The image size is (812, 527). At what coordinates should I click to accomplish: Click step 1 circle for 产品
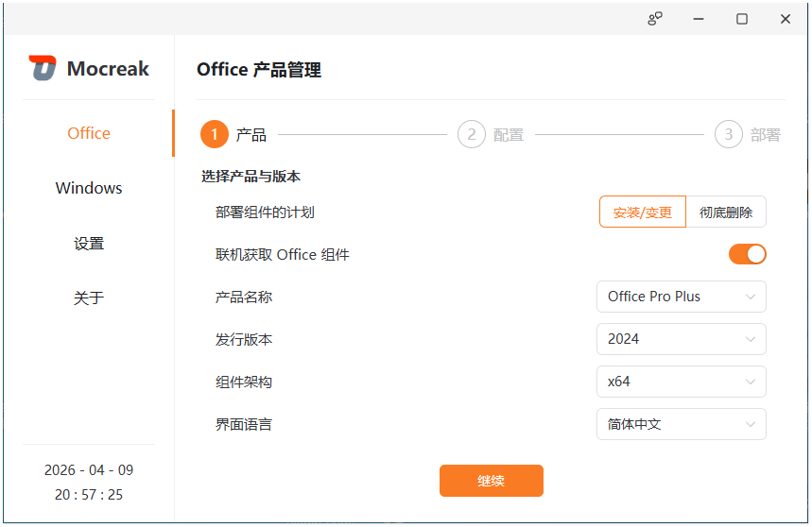point(215,135)
